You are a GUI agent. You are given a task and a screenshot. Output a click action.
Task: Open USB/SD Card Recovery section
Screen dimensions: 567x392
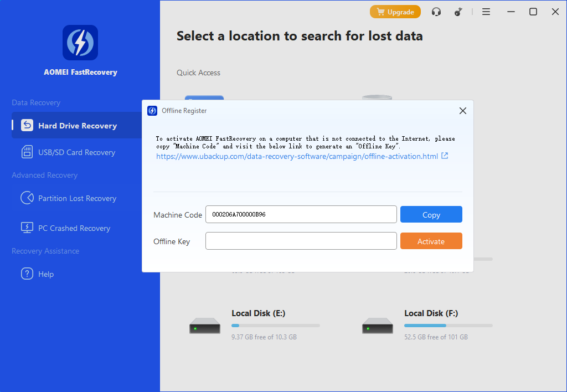76,152
